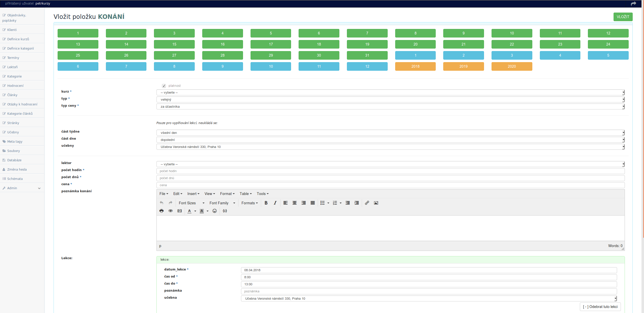Insert a link using the chain icon
Screen dimensions: 644x313
(x=367, y=203)
